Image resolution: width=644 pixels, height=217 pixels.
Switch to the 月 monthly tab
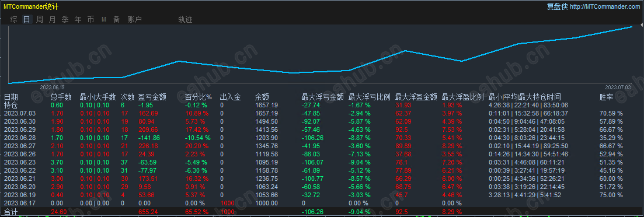[x=52, y=19]
